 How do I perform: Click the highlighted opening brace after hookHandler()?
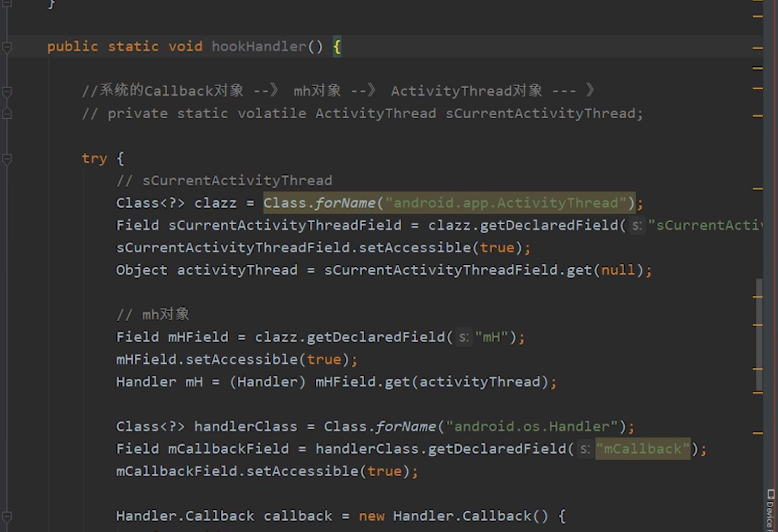click(337, 47)
